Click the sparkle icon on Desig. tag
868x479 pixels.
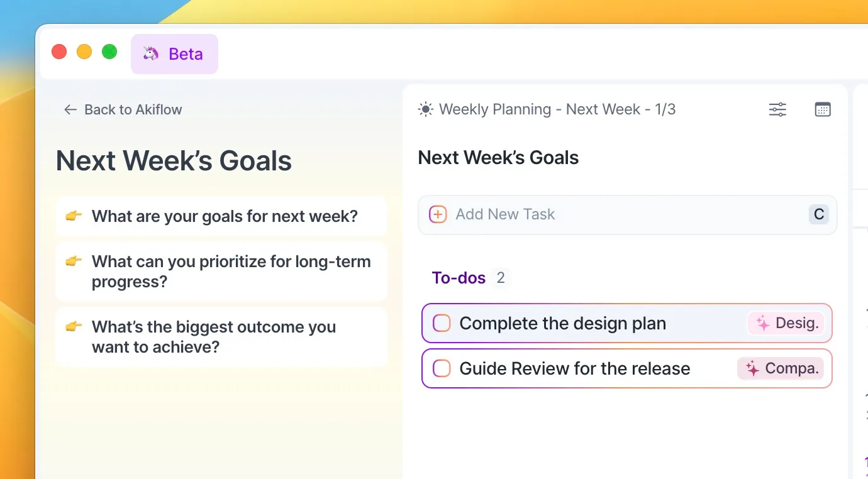point(763,323)
